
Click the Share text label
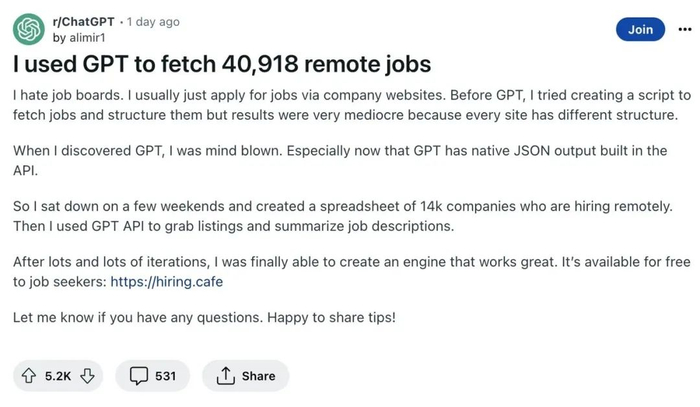coord(258,376)
